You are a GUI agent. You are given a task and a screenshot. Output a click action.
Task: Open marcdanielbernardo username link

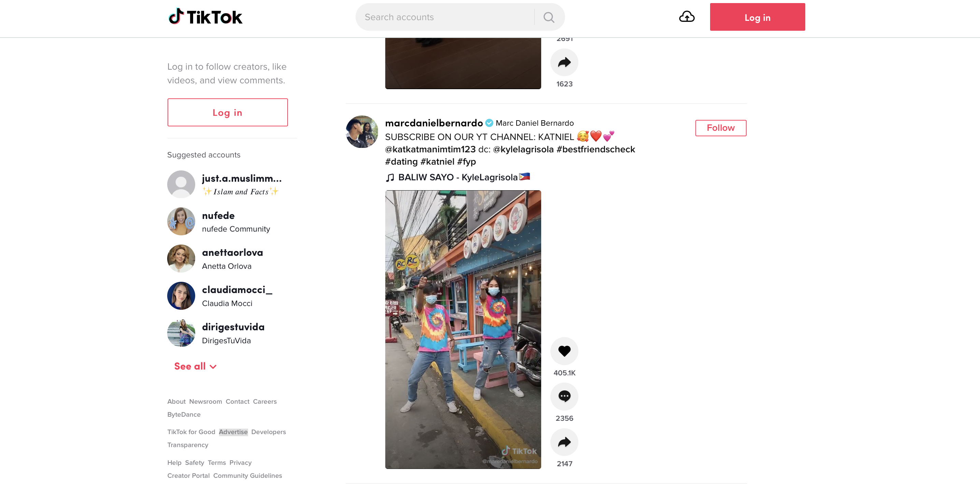(x=434, y=123)
